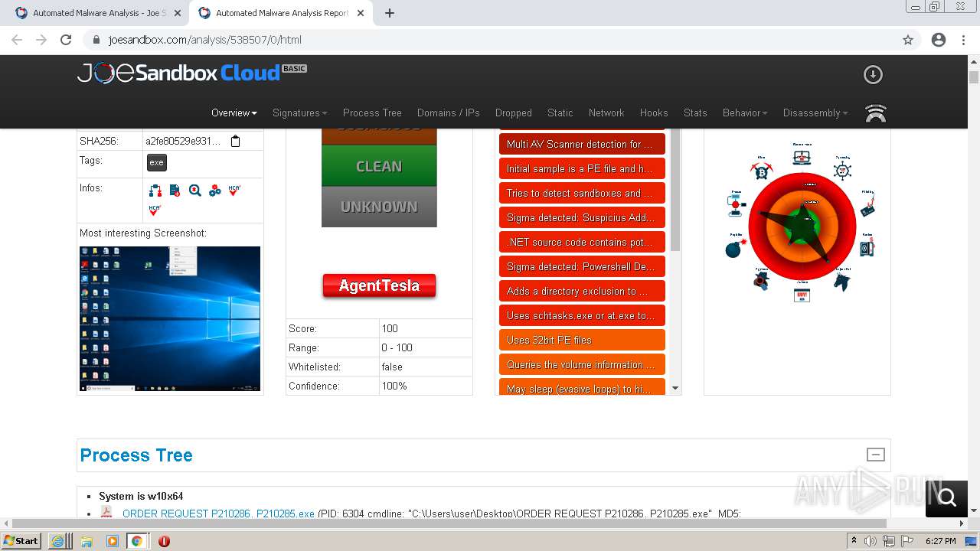980x551 pixels.
Task: Click Uses schtasks.exe or at.exe signature
Action: click(x=582, y=315)
